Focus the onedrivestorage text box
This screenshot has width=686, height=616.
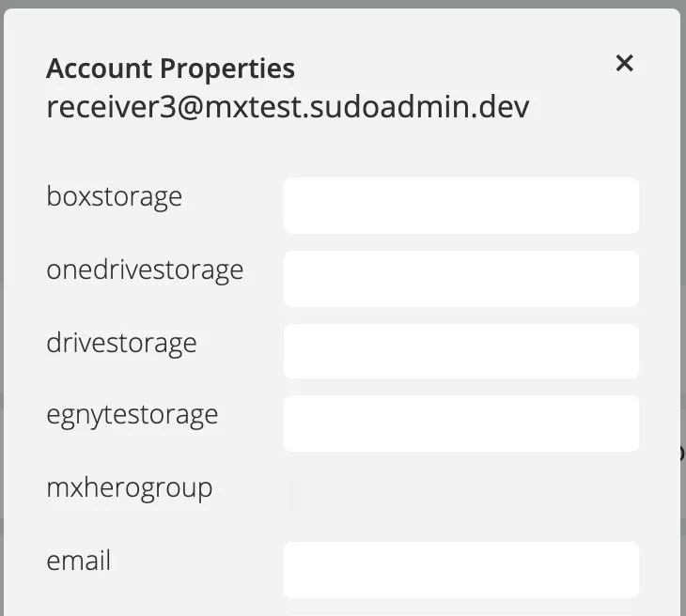tap(460, 279)
